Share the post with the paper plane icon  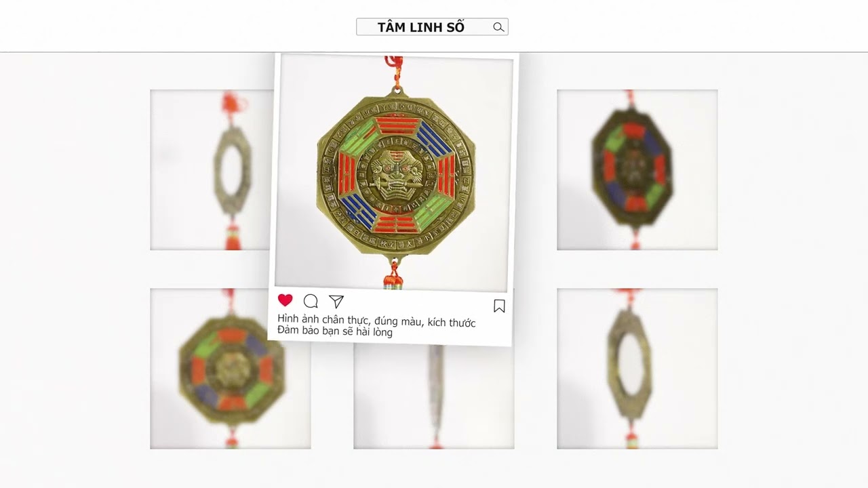(336, 302)
